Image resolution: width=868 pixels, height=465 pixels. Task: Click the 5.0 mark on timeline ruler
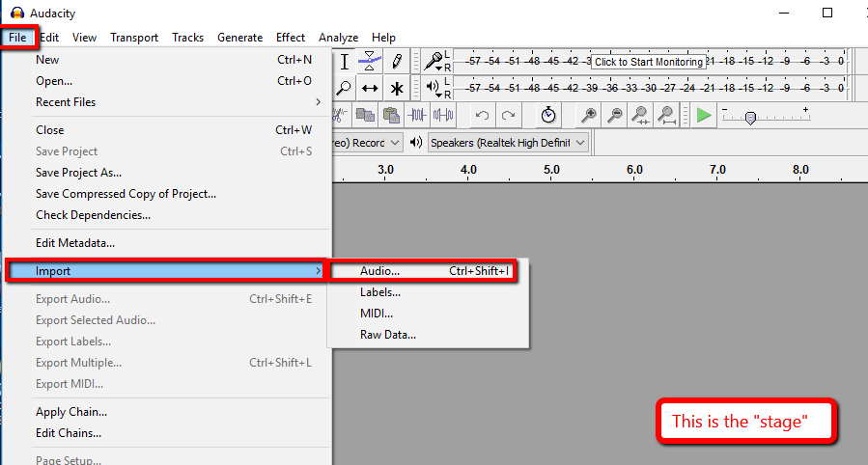pos(551,170)
